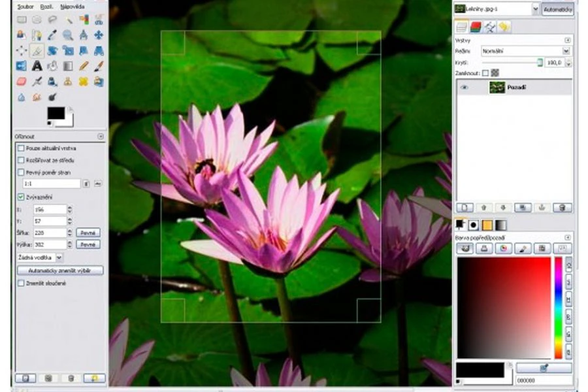The width and height of the screenshot is (588, 392).
Task: Expand the image selector dropdown Lekniny.jpg-1
Action: click(535, 9)
